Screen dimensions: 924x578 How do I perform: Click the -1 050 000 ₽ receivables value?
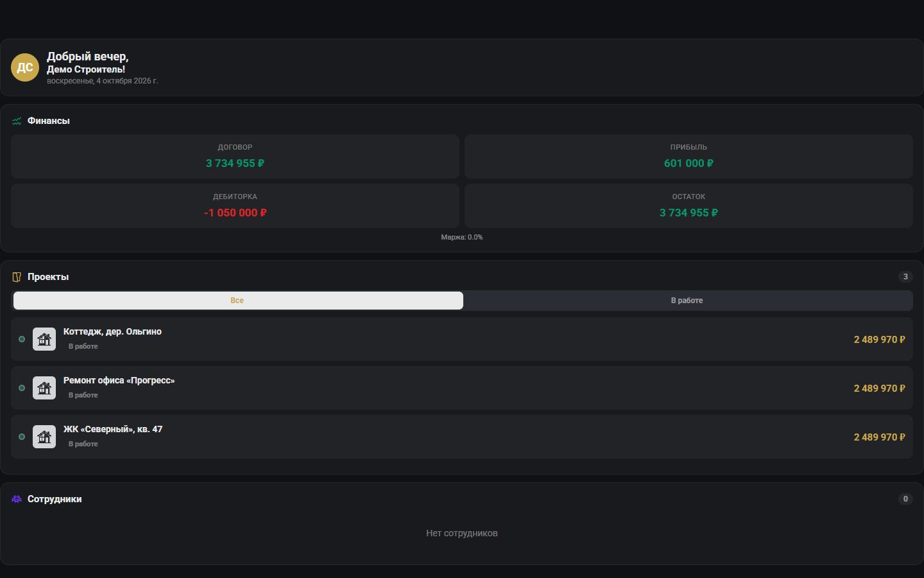point(235,213)
